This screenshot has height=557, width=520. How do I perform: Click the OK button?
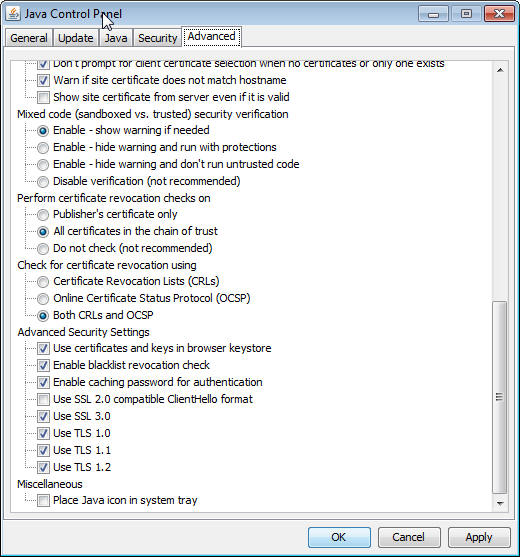pyautogui.click(x=339, y=537)
